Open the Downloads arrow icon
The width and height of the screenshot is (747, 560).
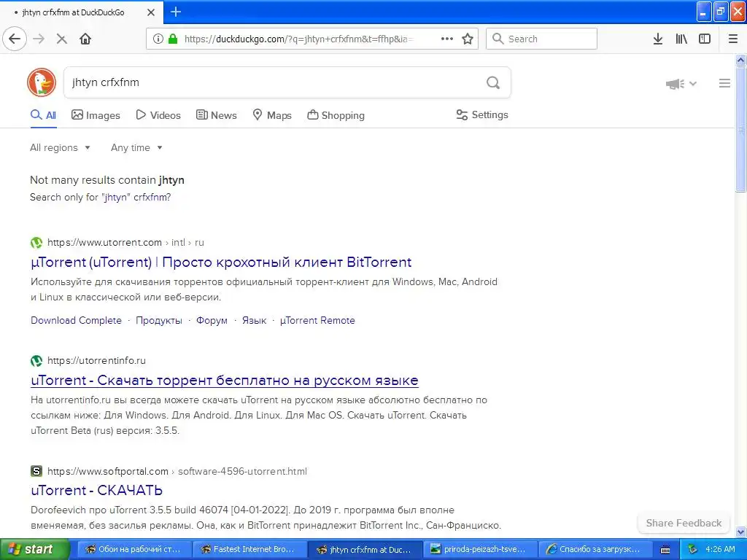[x=657, y=39]
